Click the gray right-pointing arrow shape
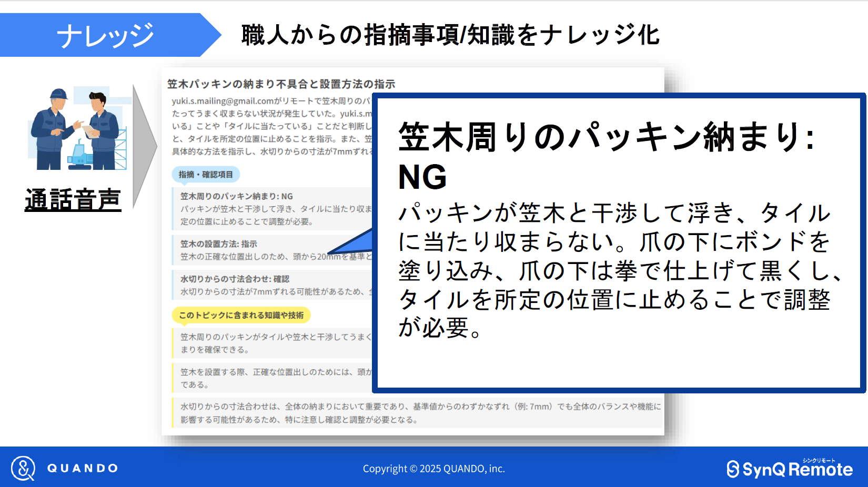Image resolution: width=868 pixels, height=487 pixels. [x=144, y=146]
